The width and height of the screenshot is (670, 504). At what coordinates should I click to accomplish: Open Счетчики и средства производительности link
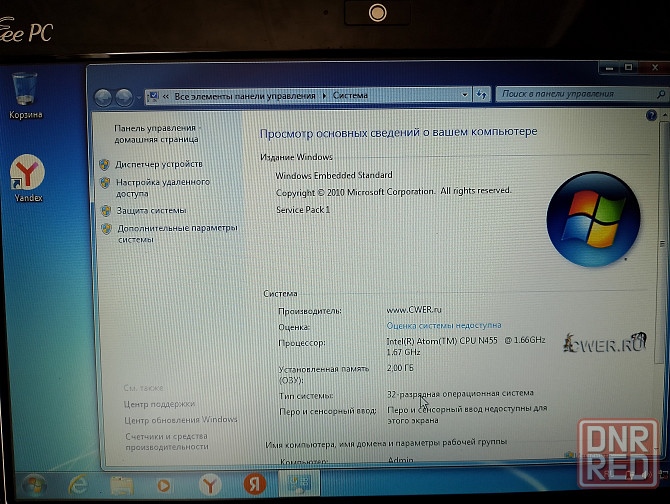coord(167,441)
